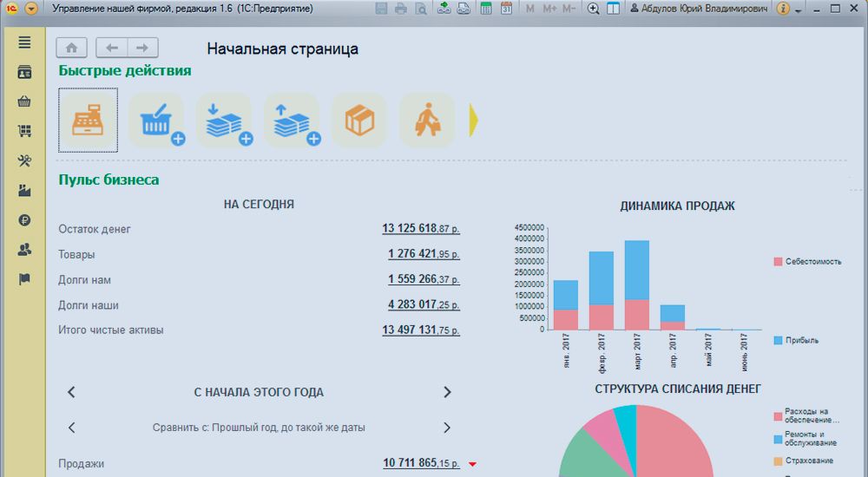
Task: Open the orange dropdown next to 1C logo
Action: [x=31, y=9]
